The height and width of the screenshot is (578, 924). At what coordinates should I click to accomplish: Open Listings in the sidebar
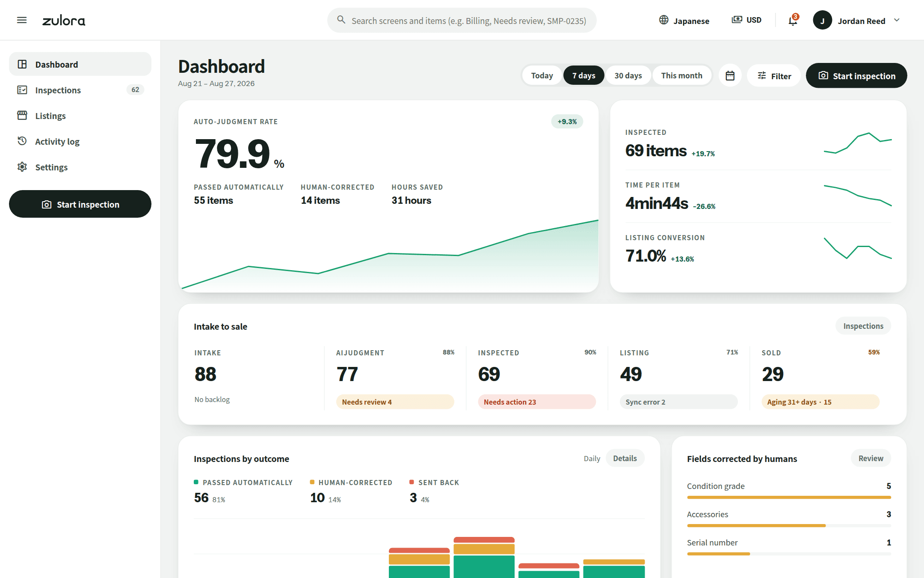pyautogui.click(x=80, y=116)
